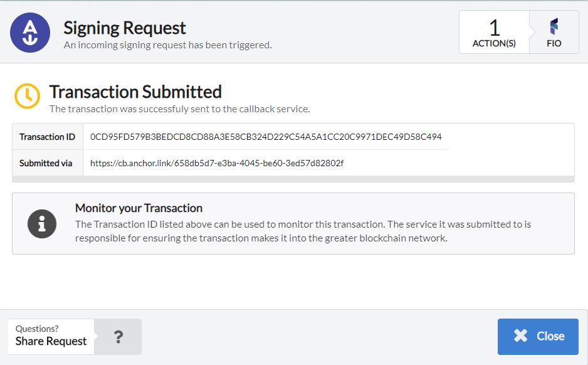Image resolution: width=588 pixels, height=365 pixels.
Task: Click the Transaction ID row label
Action: [x=47, y=137]
